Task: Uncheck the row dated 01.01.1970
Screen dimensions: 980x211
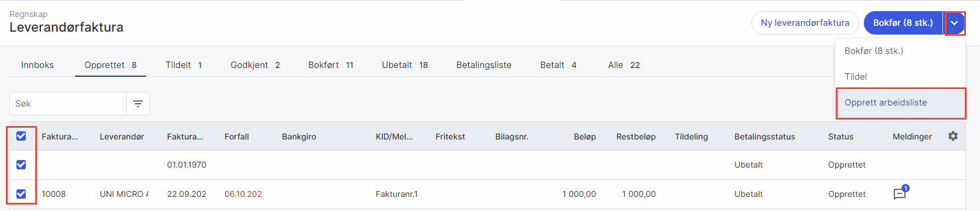Action: point(21,165)
